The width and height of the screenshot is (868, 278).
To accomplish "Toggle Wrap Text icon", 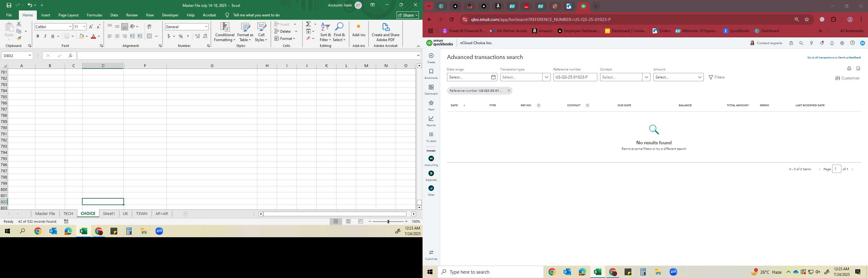I will click(x=149, y=27).
